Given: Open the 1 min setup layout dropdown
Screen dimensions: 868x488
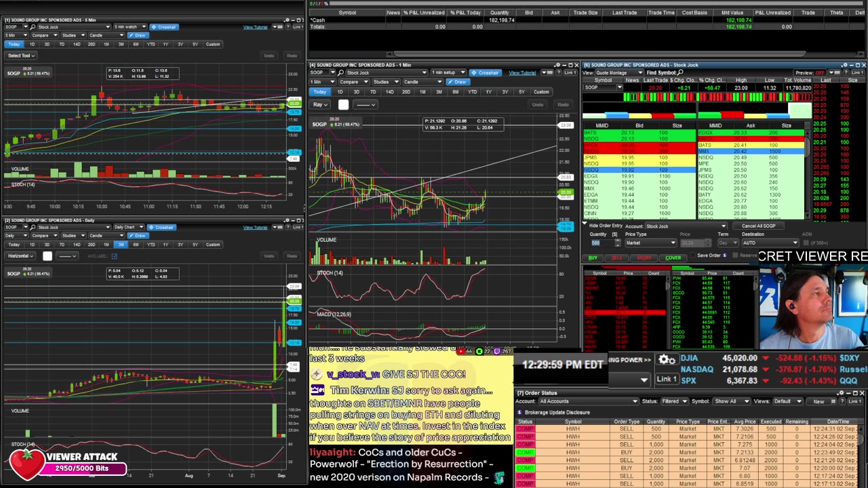Looking at the screenshot, I should [x=448, y=73].
